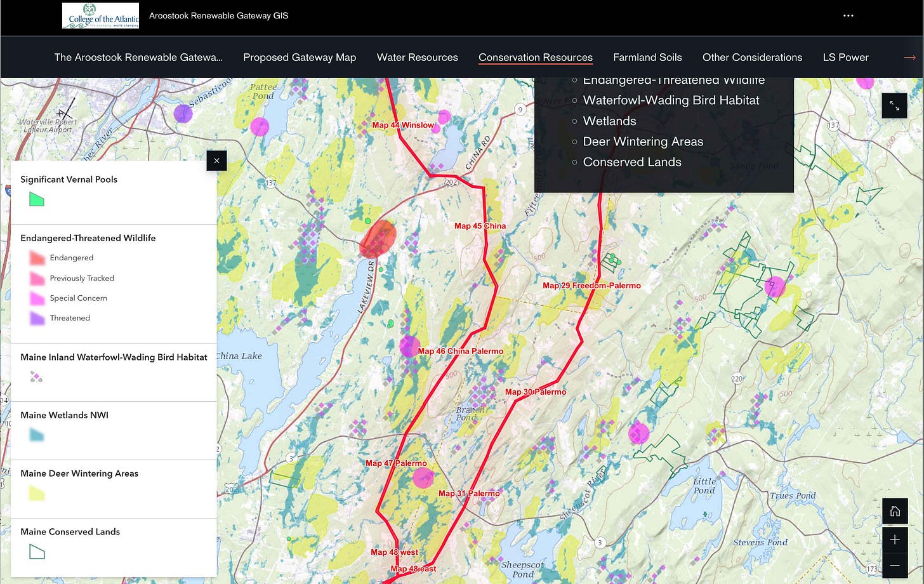The height and width of the screenshot is (584, 924).
Task: Click the Pattee Pond map label
Action: (263, 91)
